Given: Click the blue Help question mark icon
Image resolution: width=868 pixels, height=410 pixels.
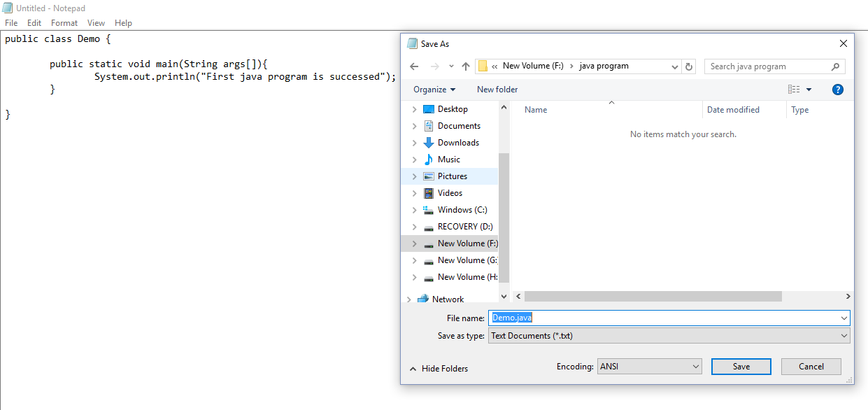Looking at the screenshot, I should point(837,89).
